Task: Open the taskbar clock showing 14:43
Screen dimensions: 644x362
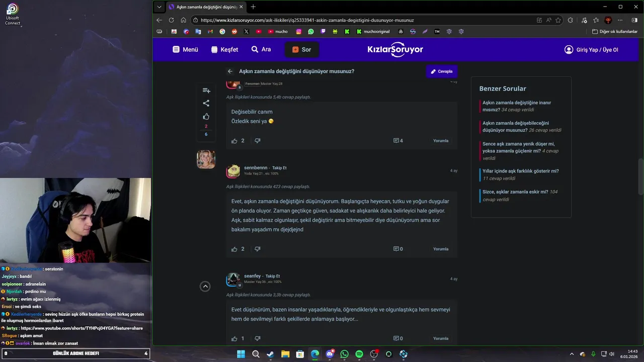Action: 629,354
